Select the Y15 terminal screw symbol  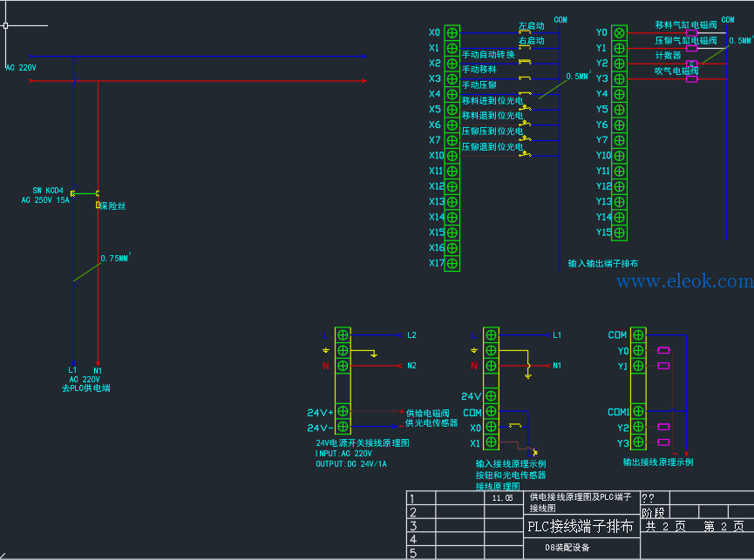click(620, 233)
